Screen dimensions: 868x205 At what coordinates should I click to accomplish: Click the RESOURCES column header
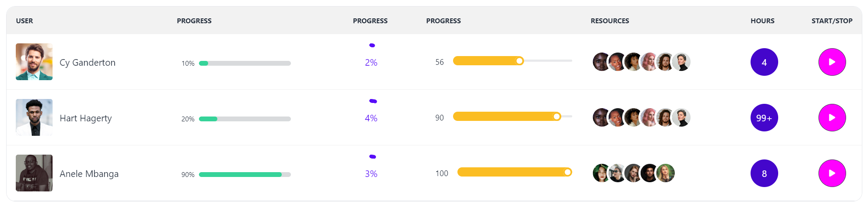609,21
